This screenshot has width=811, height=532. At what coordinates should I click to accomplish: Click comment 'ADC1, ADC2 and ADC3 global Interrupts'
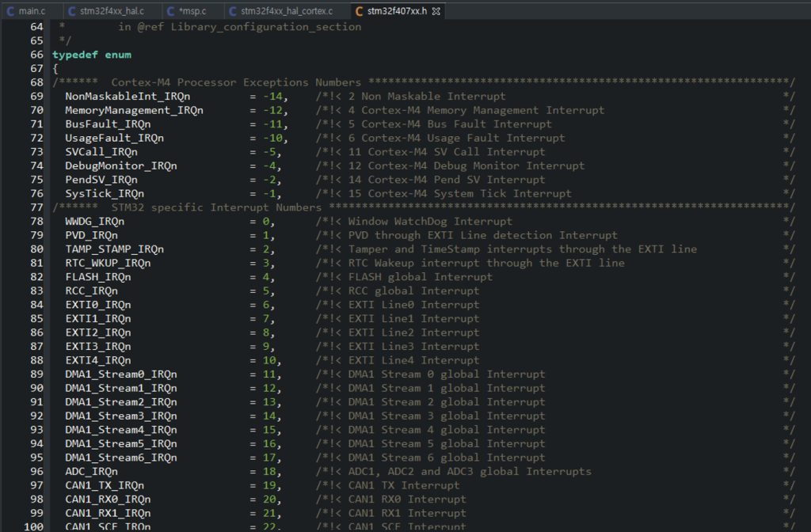click(x=470, y=472)
